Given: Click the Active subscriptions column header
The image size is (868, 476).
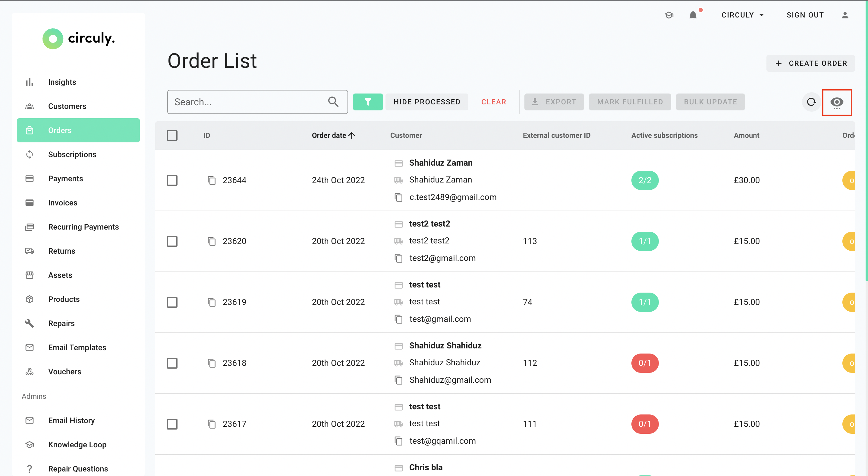Looking at the screenshot, I should click(664, 135).
